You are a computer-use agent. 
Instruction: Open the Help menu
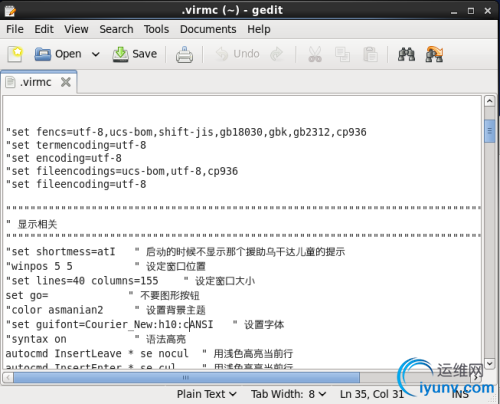[259, 29]
